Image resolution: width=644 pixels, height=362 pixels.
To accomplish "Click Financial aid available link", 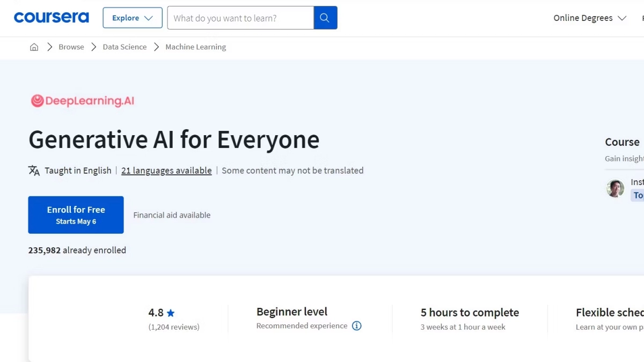I will point(172,215).
